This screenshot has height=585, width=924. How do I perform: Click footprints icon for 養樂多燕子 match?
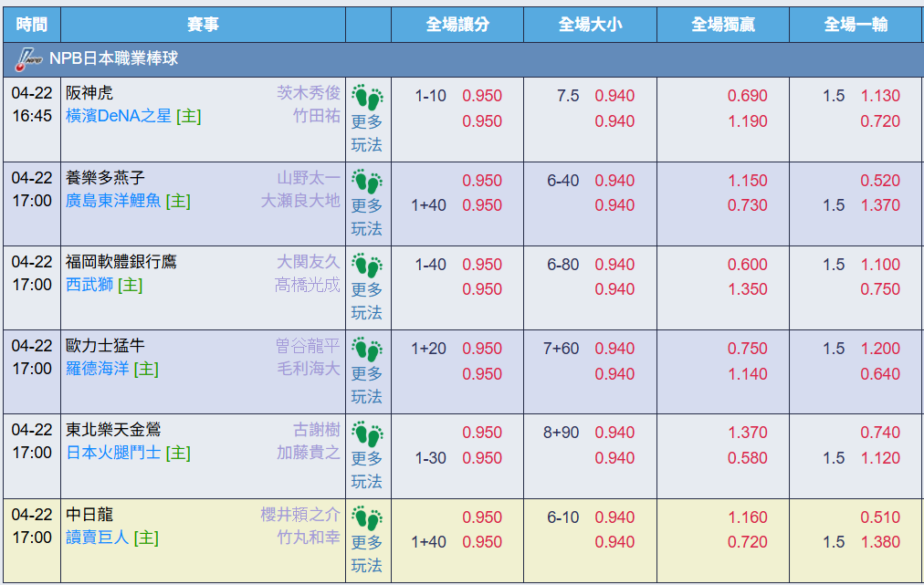click(367, 181)
